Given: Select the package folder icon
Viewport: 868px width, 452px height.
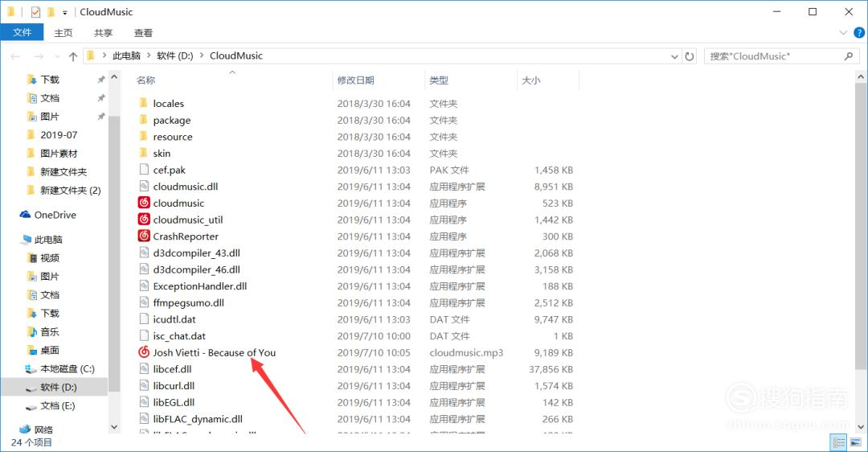Looking at the screenshot, I should point(143,120).
